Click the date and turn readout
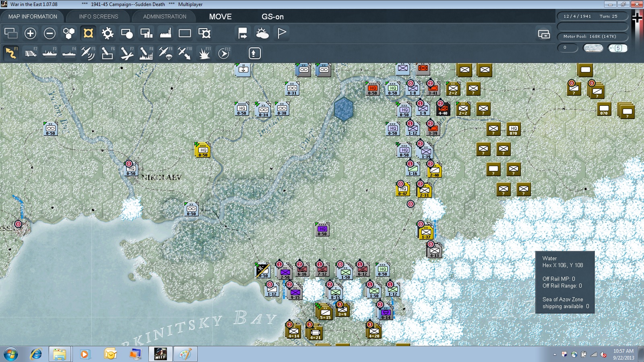This screenshot has width=644, height=362. coord(592,16)
